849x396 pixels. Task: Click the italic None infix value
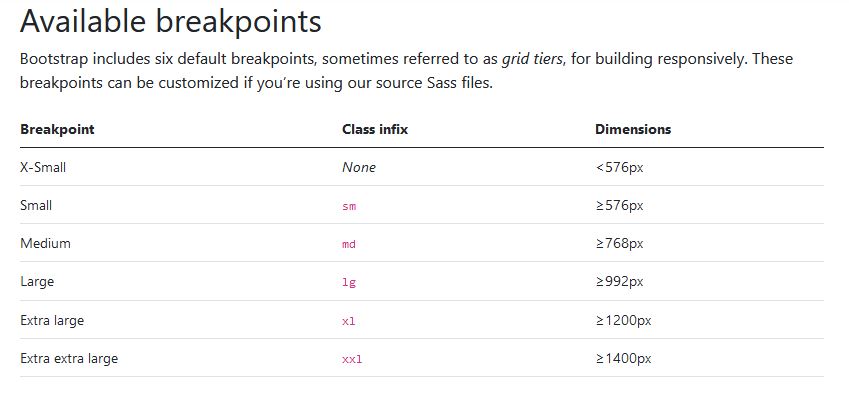359,167
